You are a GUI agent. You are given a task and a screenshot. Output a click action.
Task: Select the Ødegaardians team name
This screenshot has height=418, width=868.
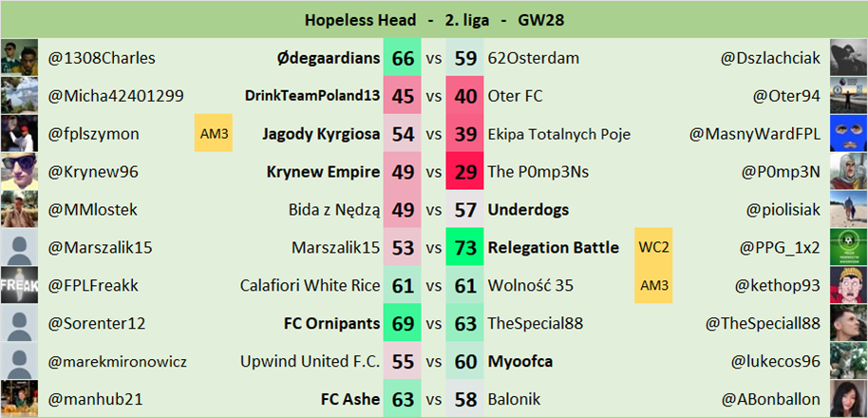coord(329,58)
